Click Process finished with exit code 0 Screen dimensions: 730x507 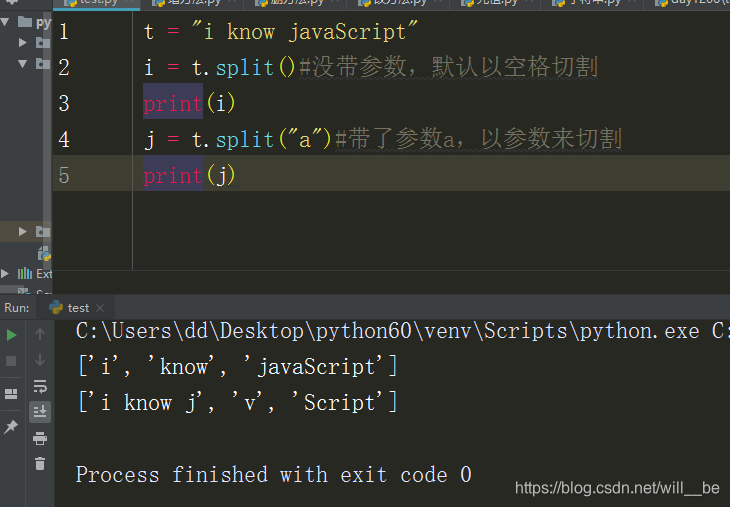point(273,474)
